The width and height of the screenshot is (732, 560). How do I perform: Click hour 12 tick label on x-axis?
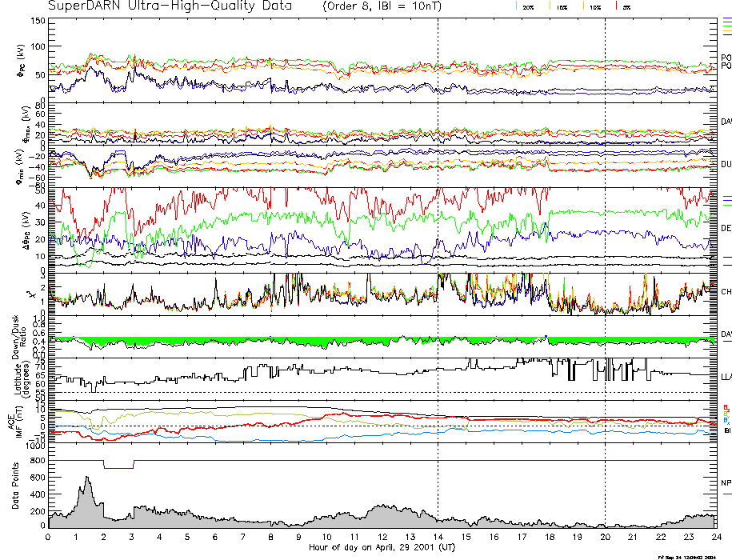(382, 538)
